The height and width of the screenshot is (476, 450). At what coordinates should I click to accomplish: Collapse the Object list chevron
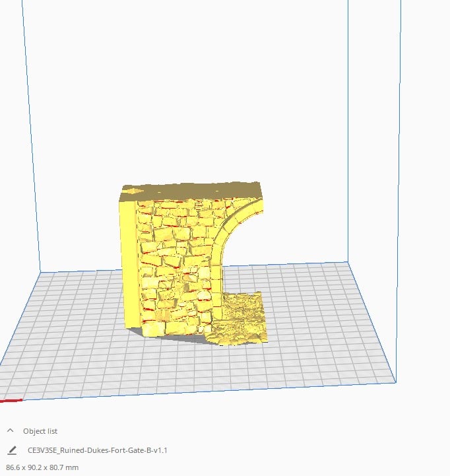coord(11,430)
